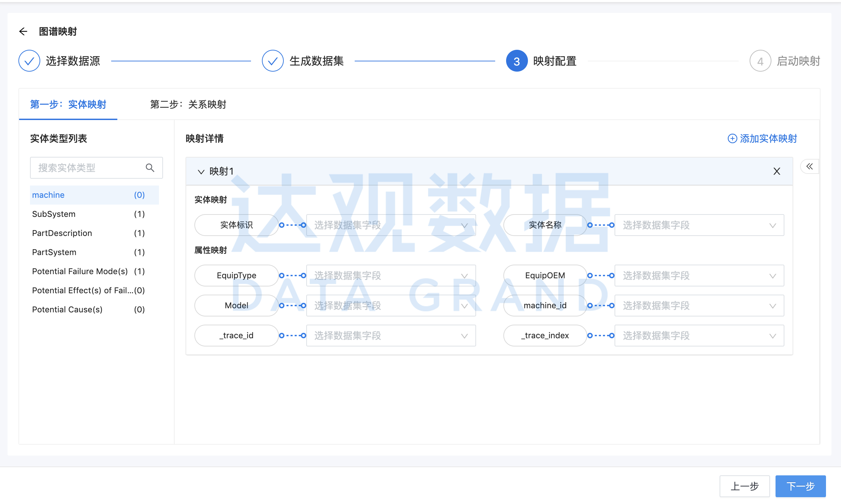Select Potential Cause(s) entity type
Image resolution: width=841 pixels, height=504 pixels.
(x=67, y=310)
